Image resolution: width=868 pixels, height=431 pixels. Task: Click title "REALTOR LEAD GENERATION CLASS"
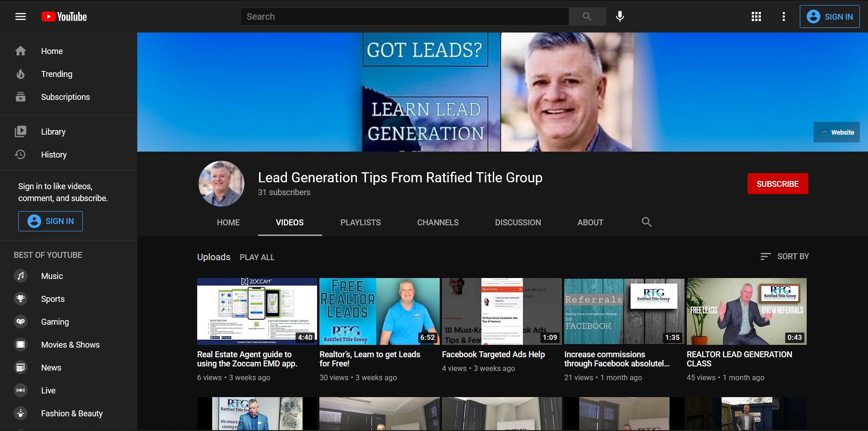[x=739, y=359]
